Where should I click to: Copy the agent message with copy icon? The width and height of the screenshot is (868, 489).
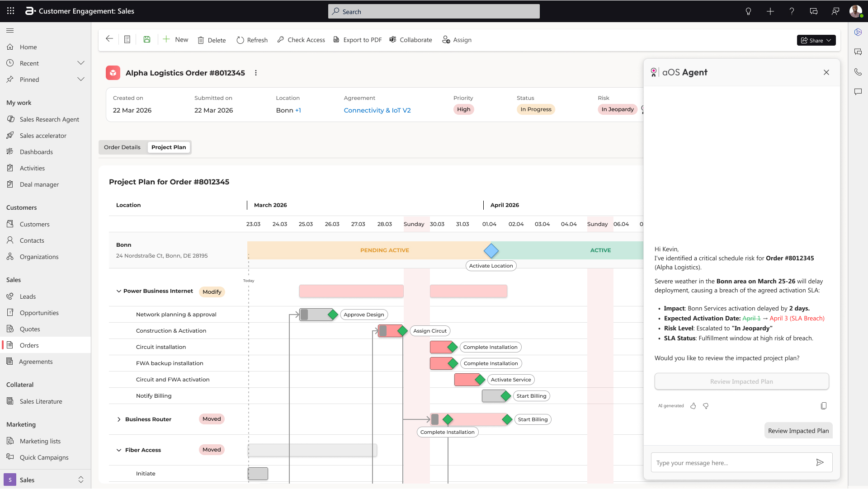824,406
